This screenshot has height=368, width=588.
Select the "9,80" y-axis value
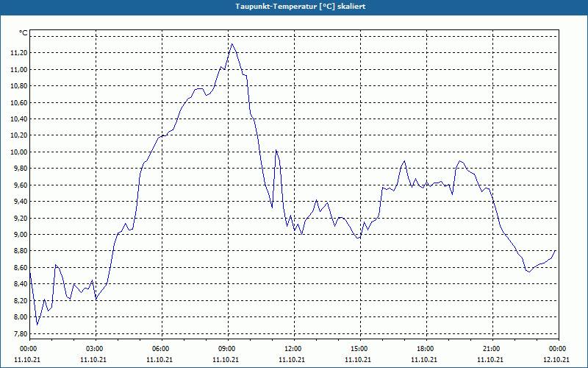(20, 169)
